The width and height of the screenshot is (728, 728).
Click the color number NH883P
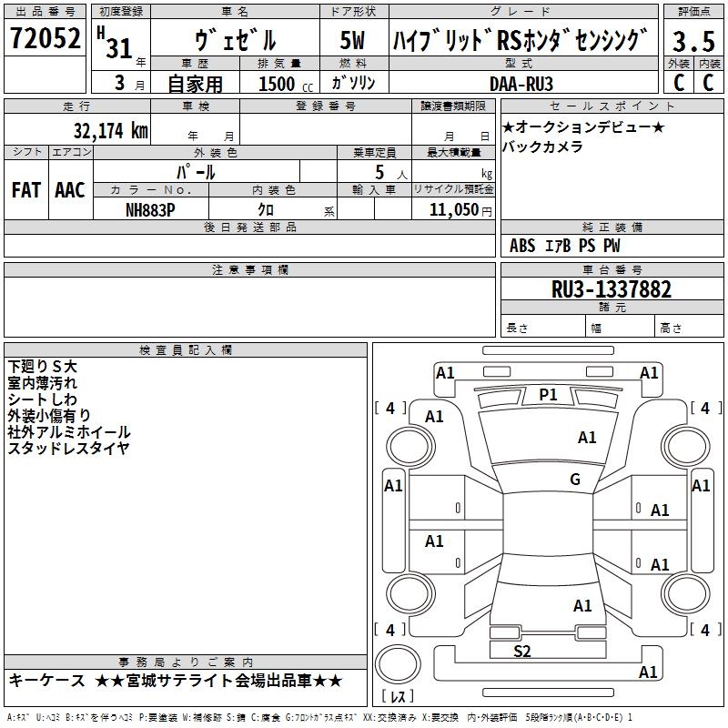[x=150, y=210]
